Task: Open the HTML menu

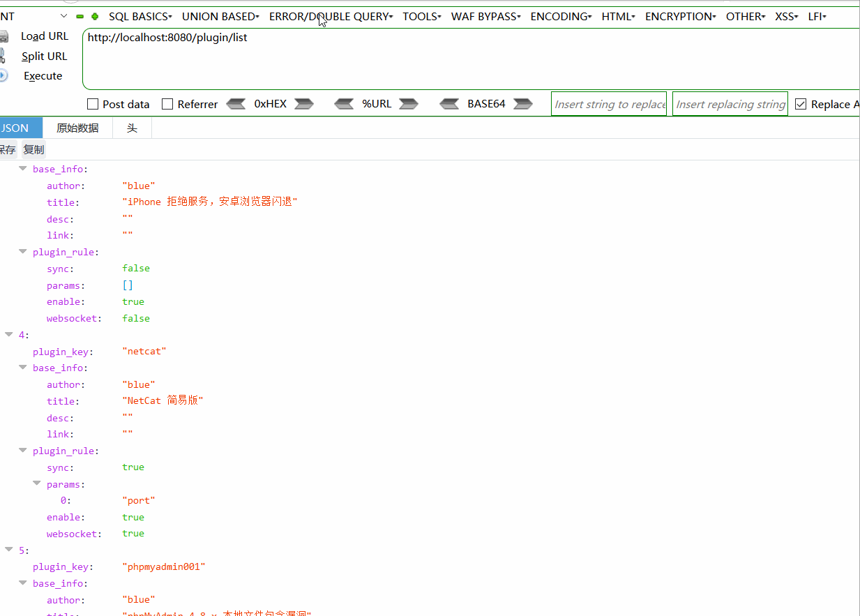Action: [619, 16]
